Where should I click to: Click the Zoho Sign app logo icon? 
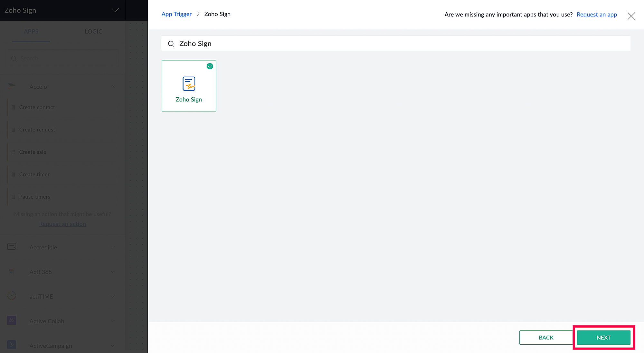coord(189,84)
